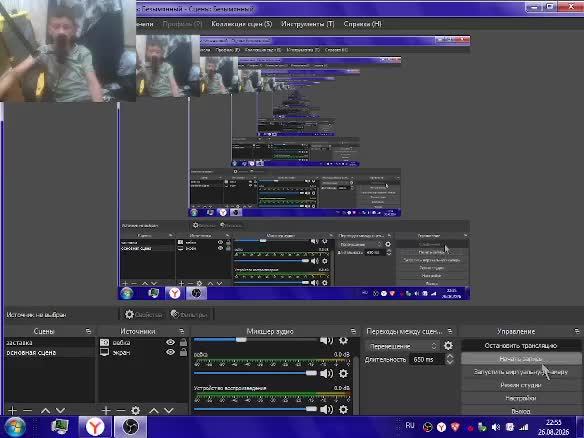Open the Windows Start menu orb
The image size is (584, 438).
point(15,427)
